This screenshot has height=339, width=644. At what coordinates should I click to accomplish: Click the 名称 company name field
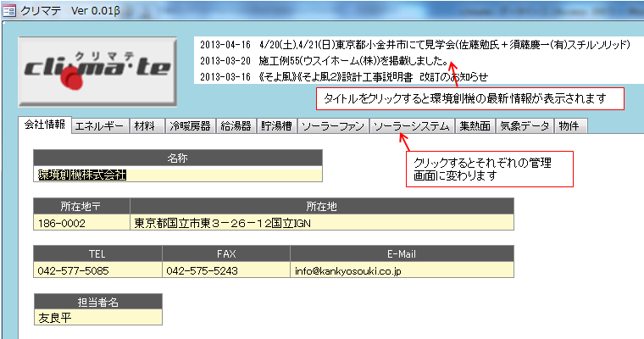point(178,175)
